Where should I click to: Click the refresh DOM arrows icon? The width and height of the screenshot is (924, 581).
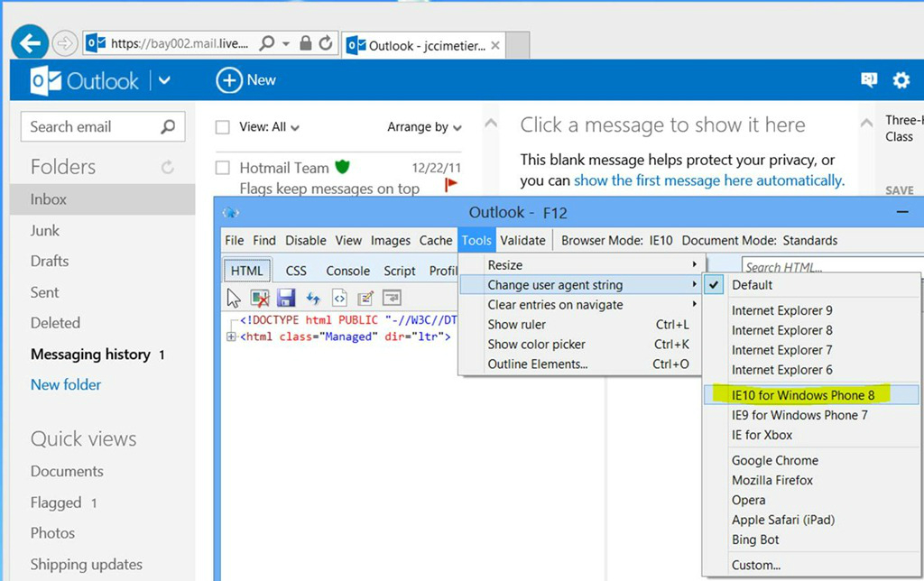[x=313, y=298]
